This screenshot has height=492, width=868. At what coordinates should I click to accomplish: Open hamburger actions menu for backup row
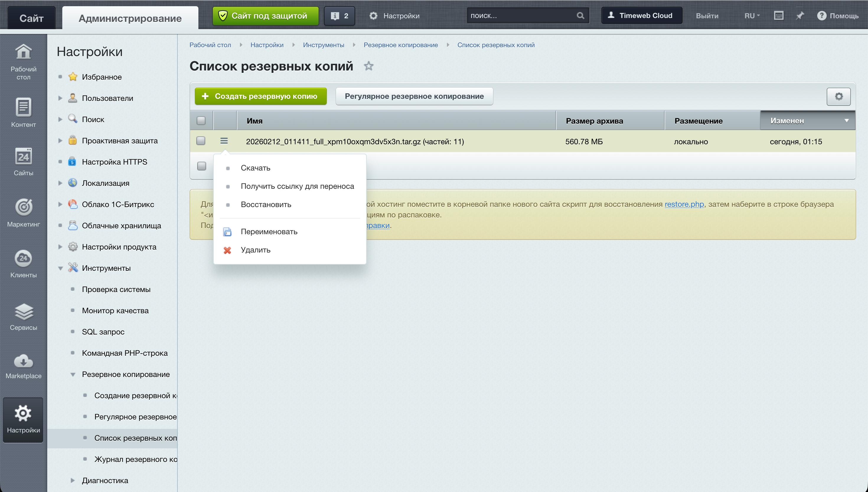pos(224,141)
